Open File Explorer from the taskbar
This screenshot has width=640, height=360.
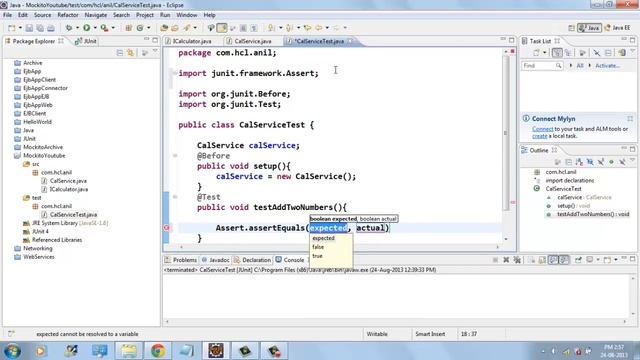coord(129,351)
